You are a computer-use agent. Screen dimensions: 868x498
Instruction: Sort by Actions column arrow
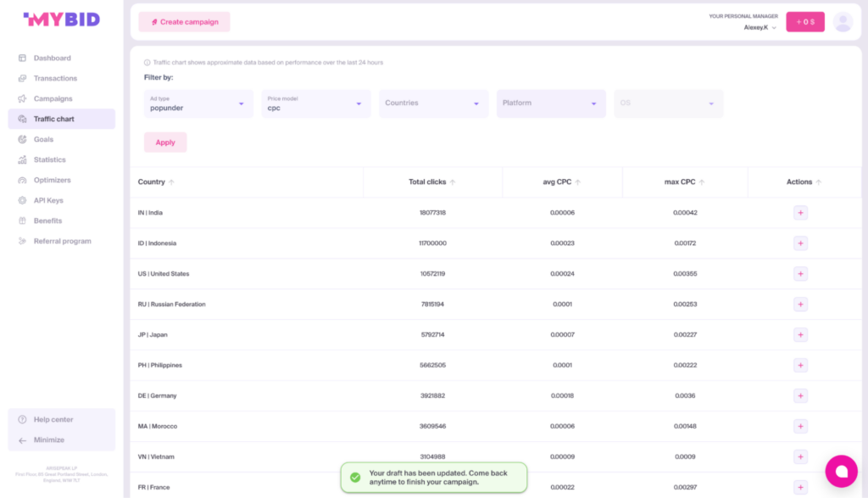[x=819, y=182]
